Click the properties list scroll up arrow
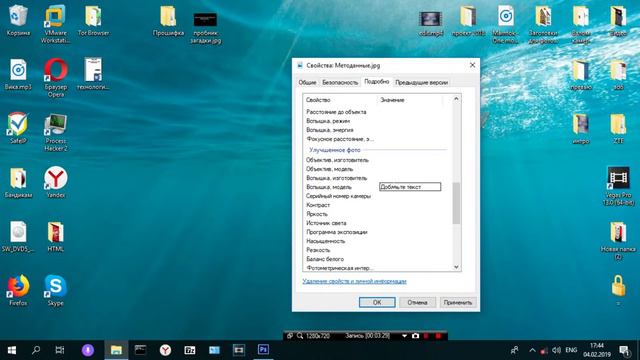The height and width of the screenshot is (360, 640). coord(456,99)
